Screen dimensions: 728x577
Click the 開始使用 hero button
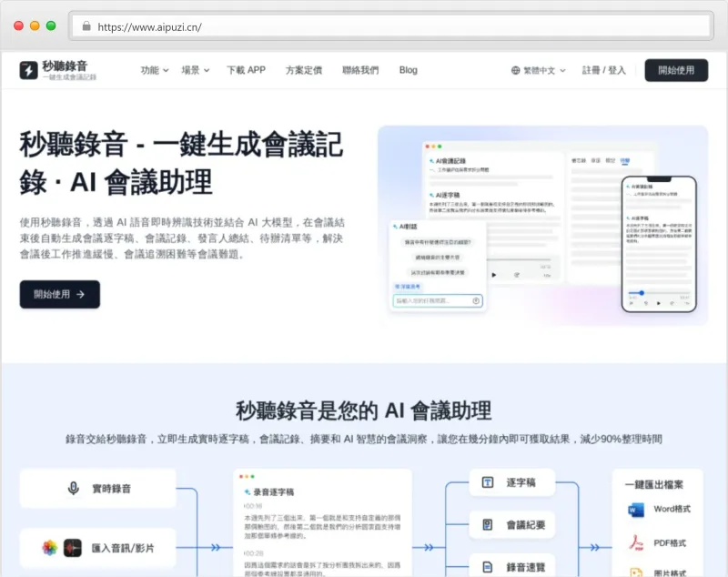click(x=59, y=293)
